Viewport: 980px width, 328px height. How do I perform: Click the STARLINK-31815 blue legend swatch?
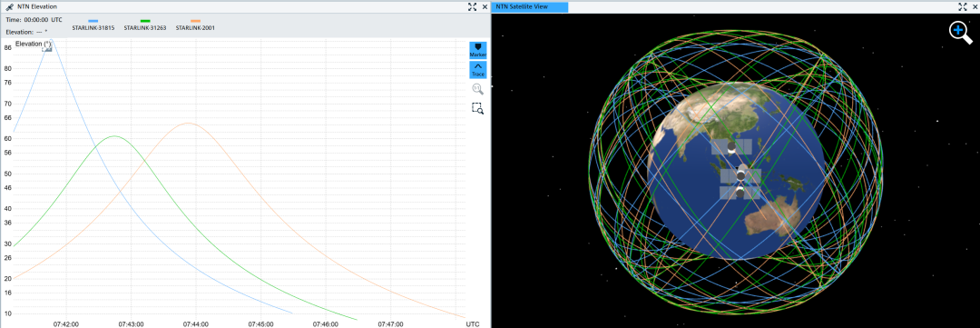tap(93, 21)
